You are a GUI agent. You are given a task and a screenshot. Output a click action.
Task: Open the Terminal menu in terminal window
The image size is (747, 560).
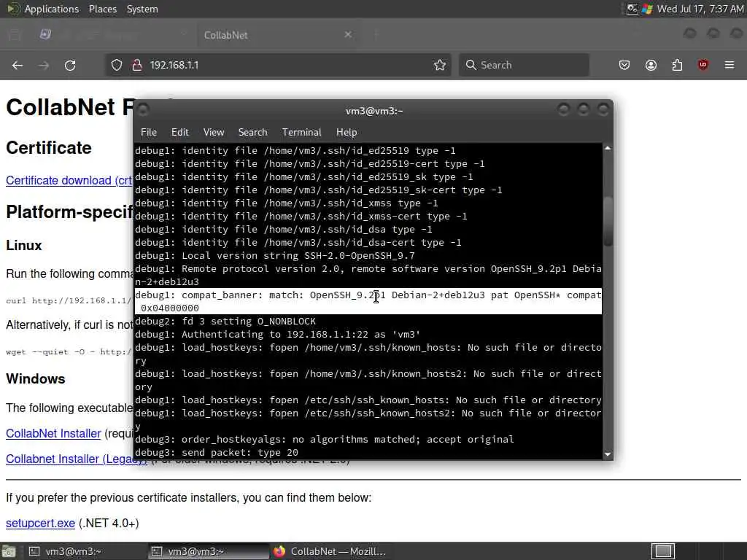(301, 133)
